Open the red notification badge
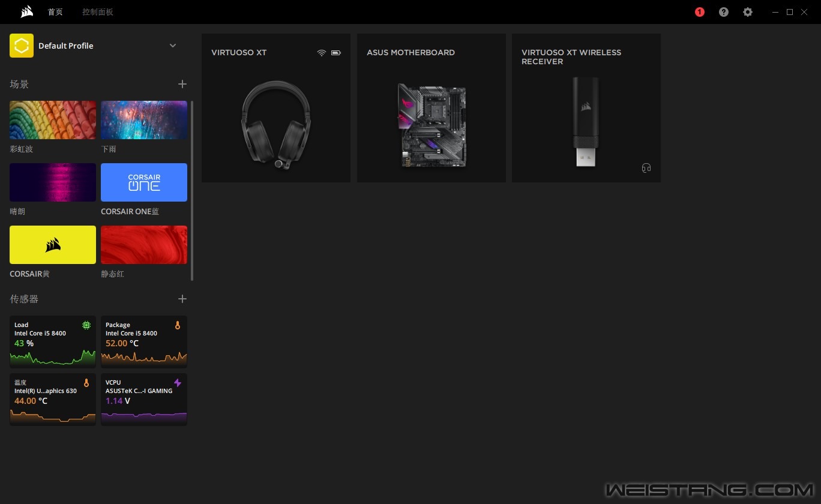 [x=700, y=12]
